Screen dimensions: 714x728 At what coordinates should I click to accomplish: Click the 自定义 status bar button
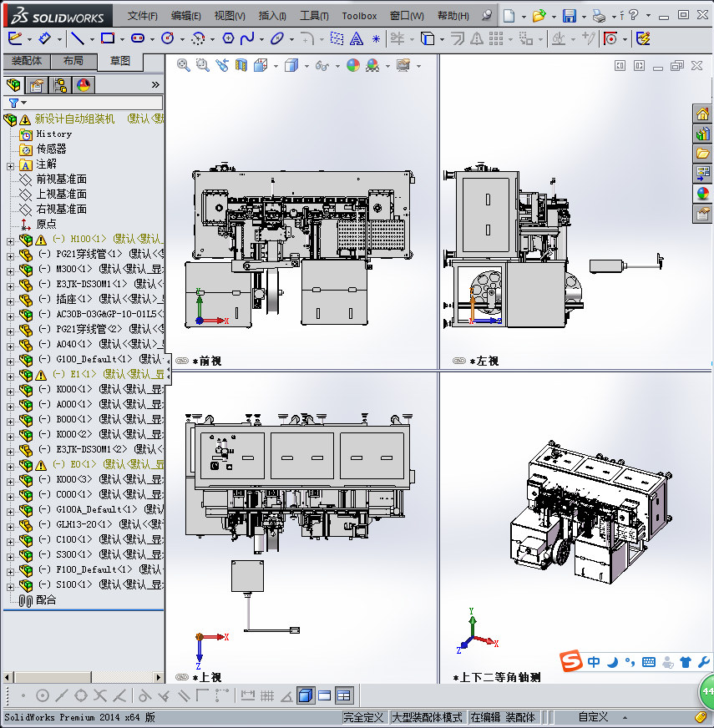coord(593,717)
